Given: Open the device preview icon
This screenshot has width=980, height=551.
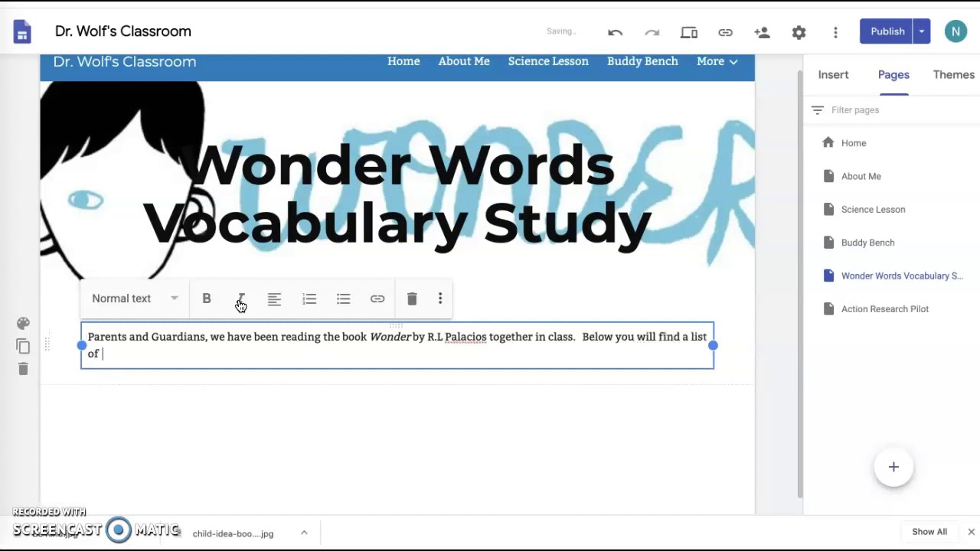Looking at the screenshot, I should point(688,32).
